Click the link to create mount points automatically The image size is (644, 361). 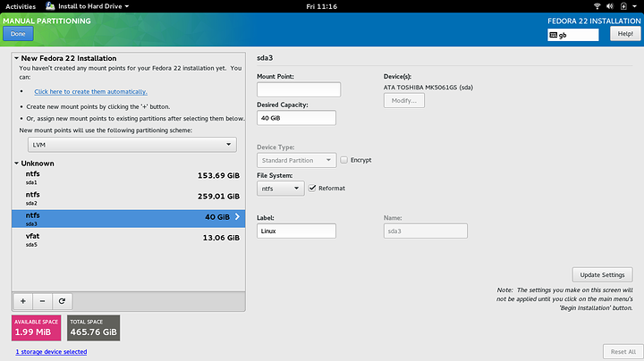[90, 91]
